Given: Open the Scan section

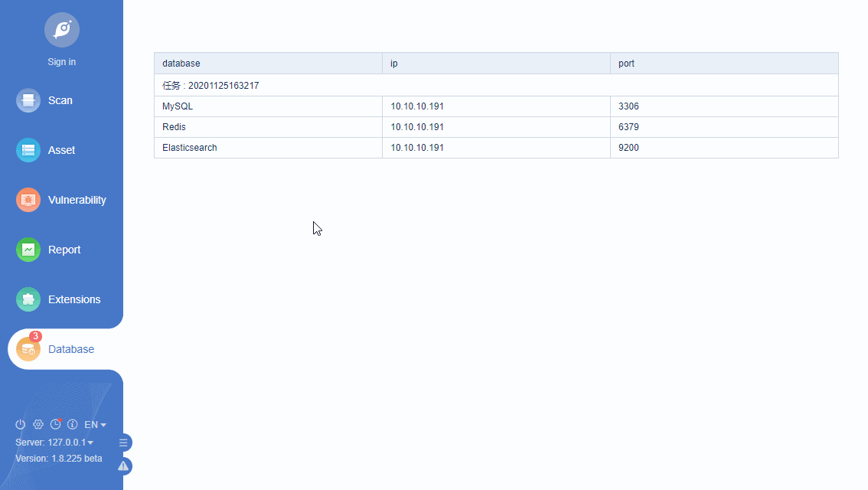Looking at the screenshot, I should [x=44, y=100].
